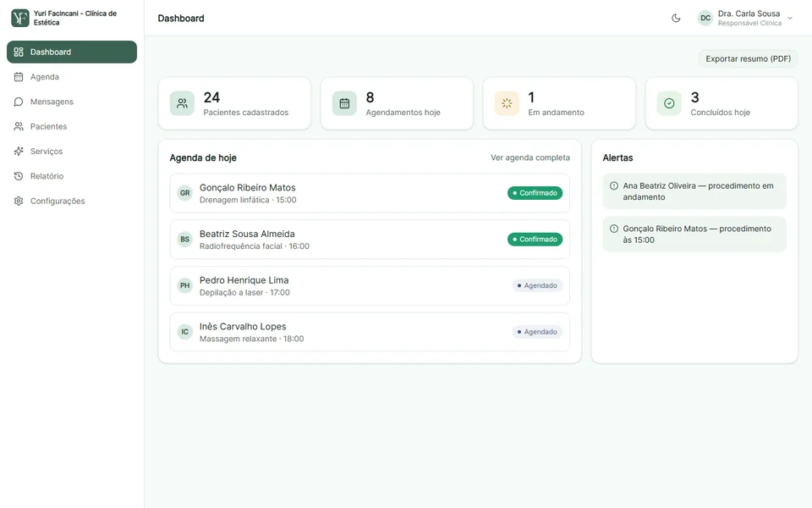
Task: Click Confirmado badge for Beatriz Sousa Almeida
Action: [x=535, y=240]
